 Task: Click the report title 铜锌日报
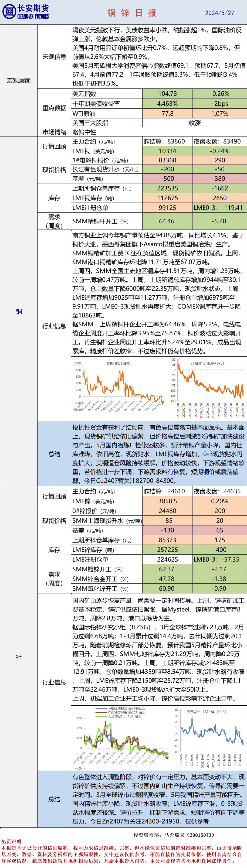pyautogui.click(x=132, y=13)
